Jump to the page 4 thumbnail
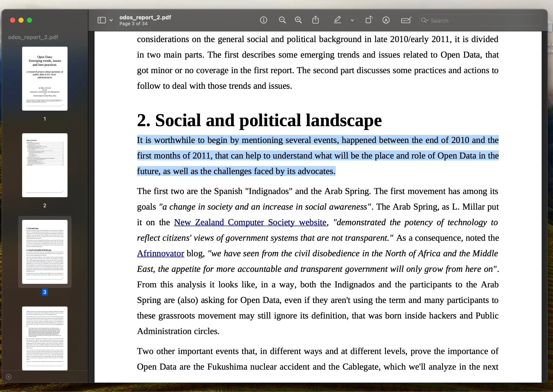 45,338
